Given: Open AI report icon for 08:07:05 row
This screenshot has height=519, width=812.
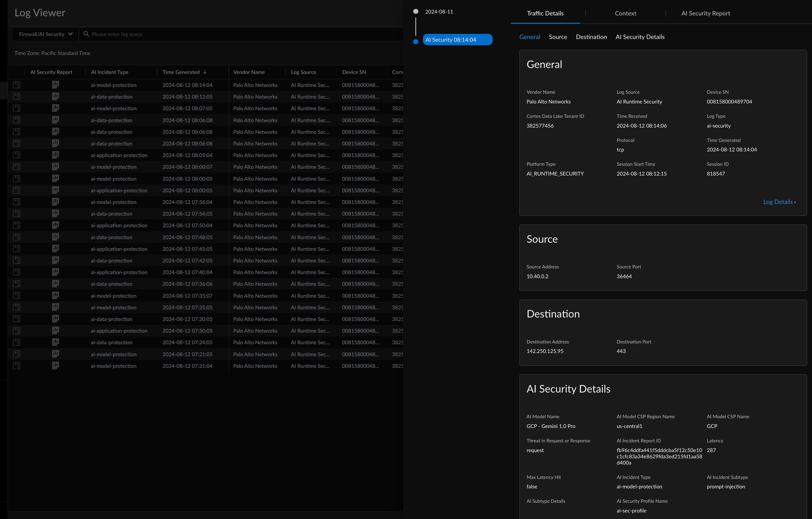Looking at the screenshot, I should pos(56,108).
